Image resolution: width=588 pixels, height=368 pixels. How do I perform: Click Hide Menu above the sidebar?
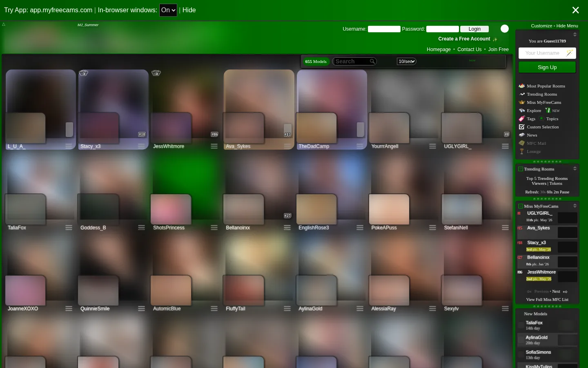pos(567,26)
